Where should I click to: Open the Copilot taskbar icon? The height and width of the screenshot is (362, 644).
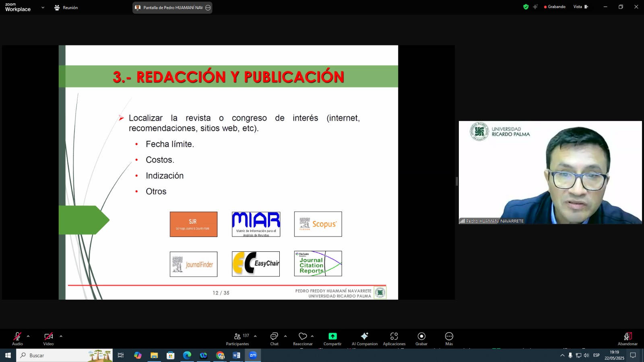click(x=138, y=355)
